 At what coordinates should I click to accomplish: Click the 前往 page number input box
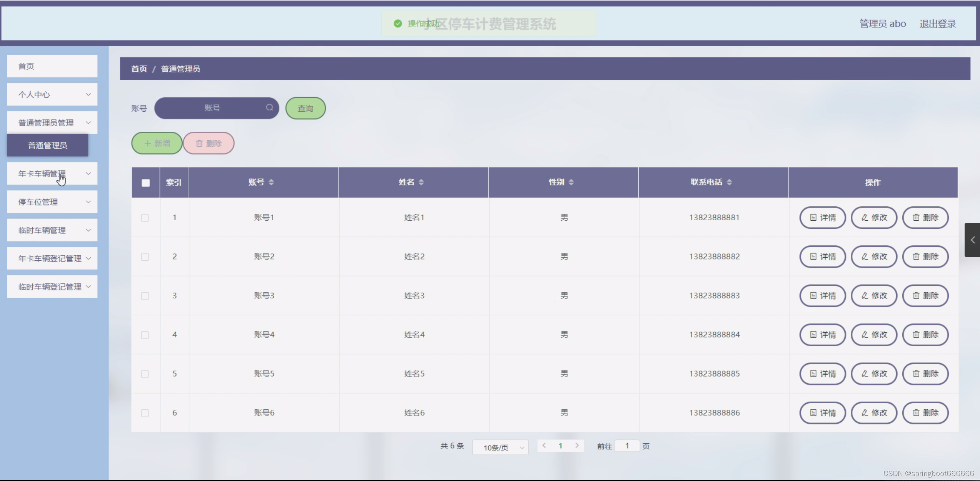627,446
